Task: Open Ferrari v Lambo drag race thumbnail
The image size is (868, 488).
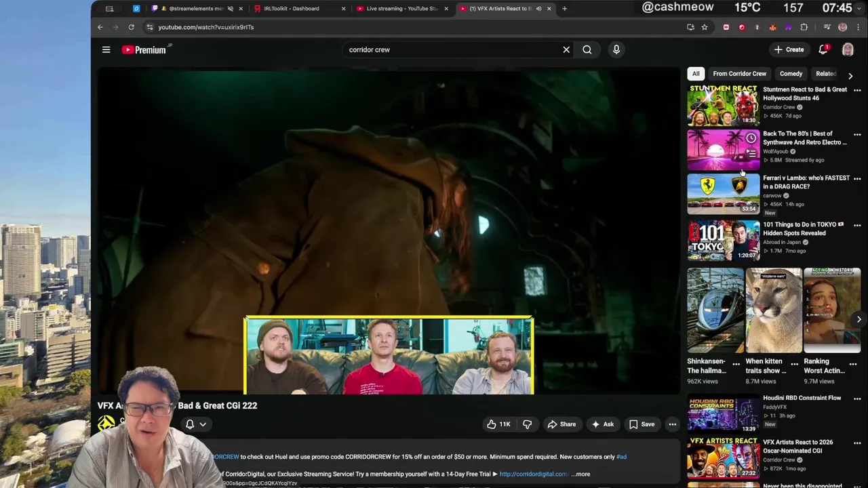Action: (724, 194)
